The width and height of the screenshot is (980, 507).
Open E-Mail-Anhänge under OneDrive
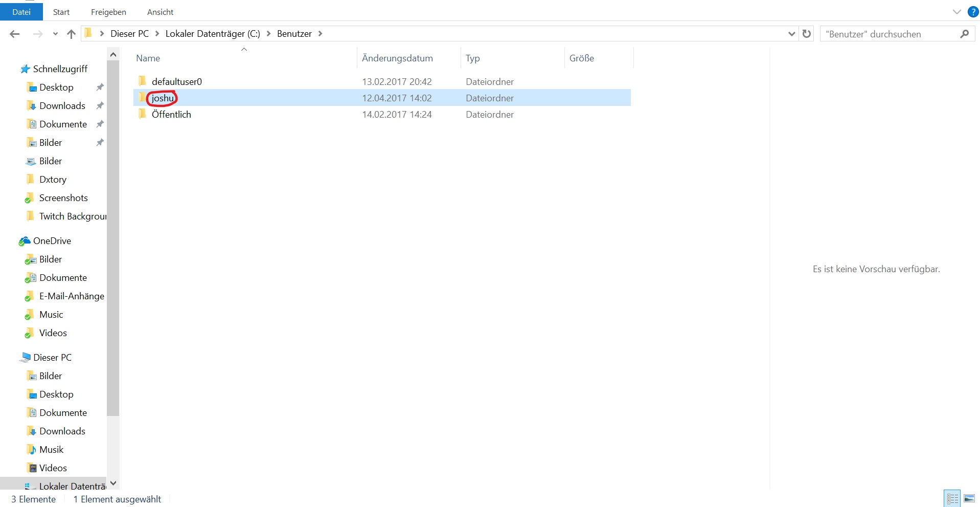72,296
